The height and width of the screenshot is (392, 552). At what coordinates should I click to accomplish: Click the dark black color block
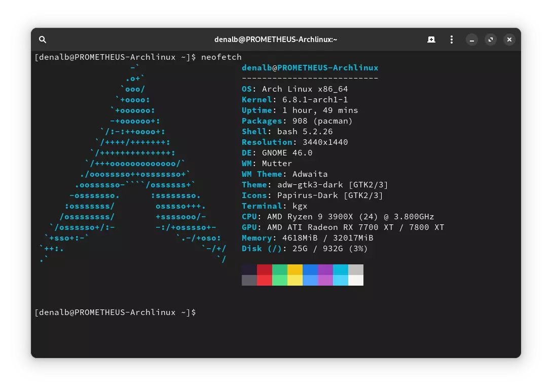249,269
